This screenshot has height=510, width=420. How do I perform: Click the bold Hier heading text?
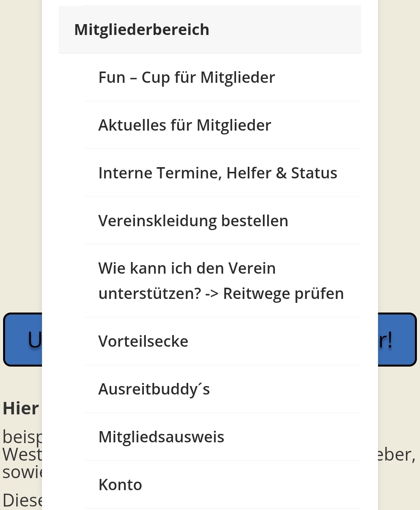click(21, 409)
